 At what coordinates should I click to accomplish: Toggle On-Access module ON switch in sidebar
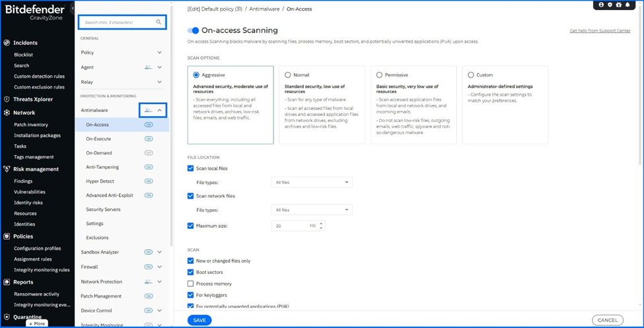(x=149, y=125)
